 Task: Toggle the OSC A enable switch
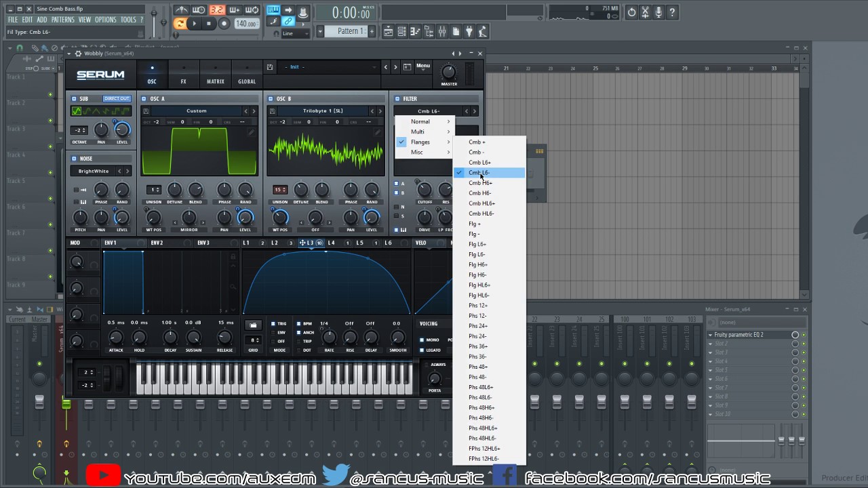click(x=144, y=99)
